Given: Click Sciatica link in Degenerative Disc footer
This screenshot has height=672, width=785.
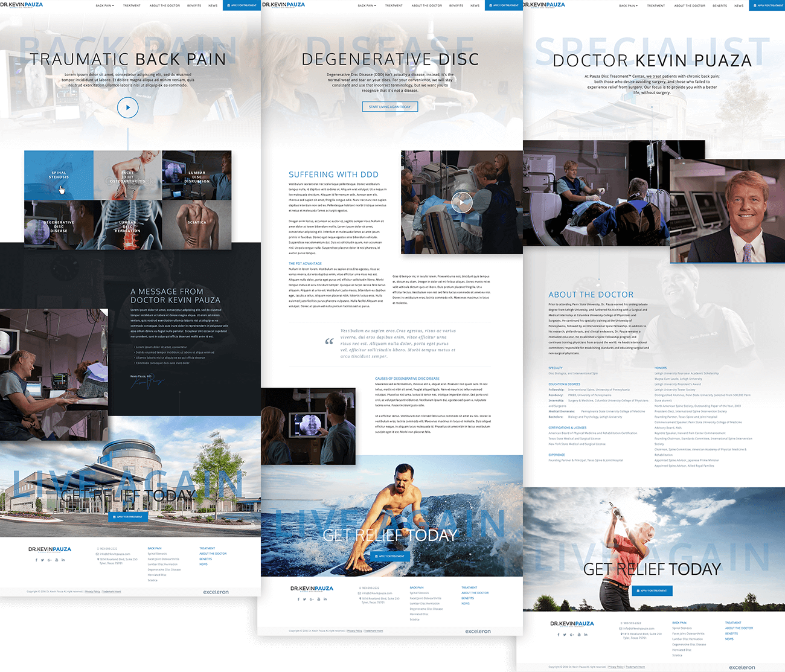Looking at the screenshot, I should click(415, 619).
